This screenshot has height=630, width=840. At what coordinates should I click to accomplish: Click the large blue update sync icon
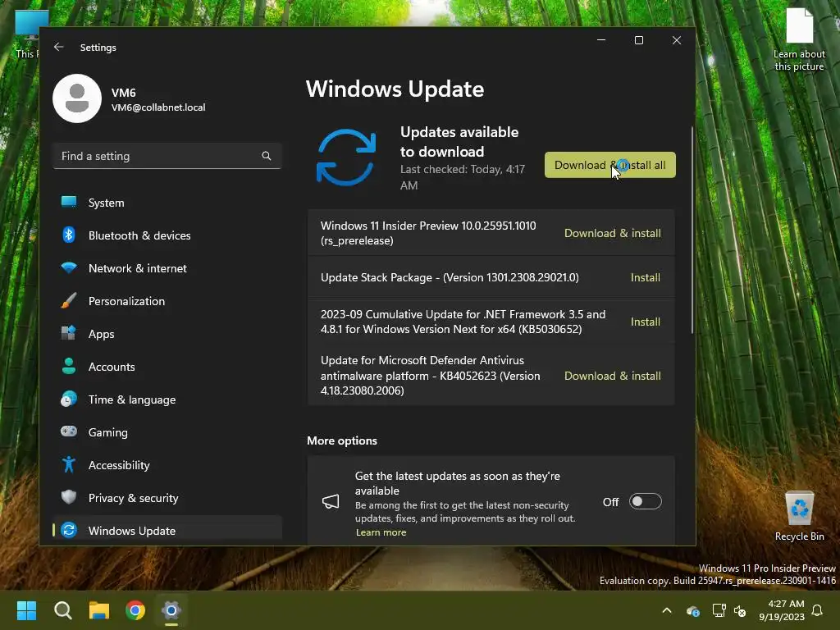[x=346, y=157]
